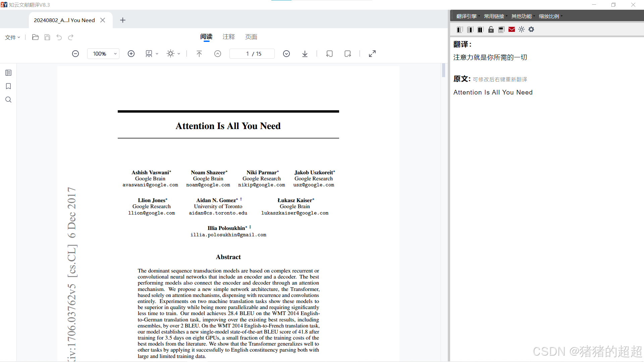Image resolution: width=644 pixels, height=362 pixels.
Task: Click the zoom in plus icon
Action: [131, 54]
